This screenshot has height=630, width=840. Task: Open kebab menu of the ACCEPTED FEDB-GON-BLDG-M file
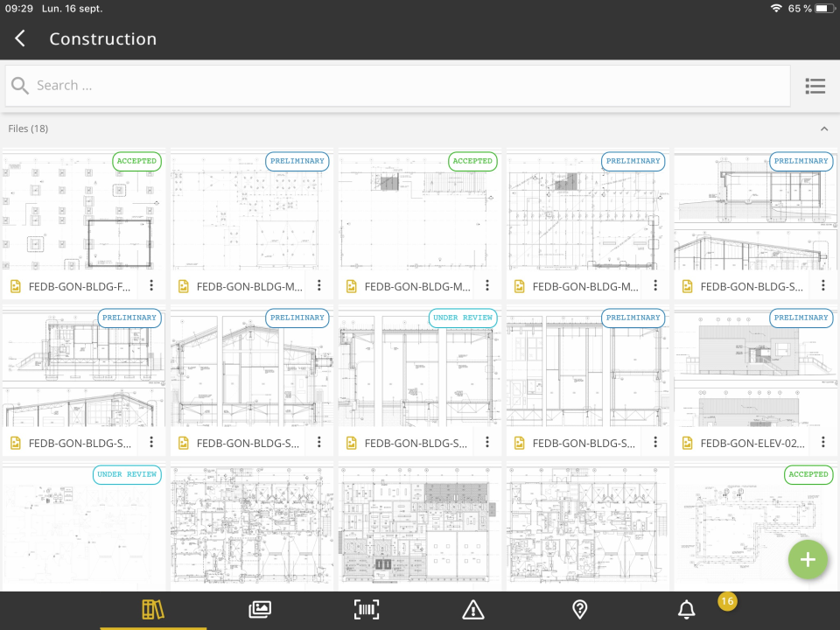click(487, 285)
